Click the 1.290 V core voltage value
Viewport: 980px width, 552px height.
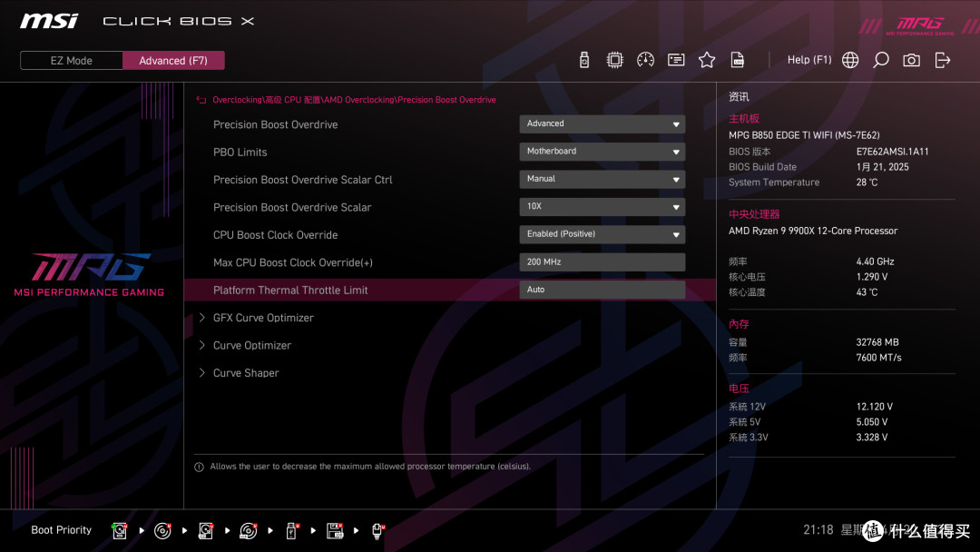[871, 276]
